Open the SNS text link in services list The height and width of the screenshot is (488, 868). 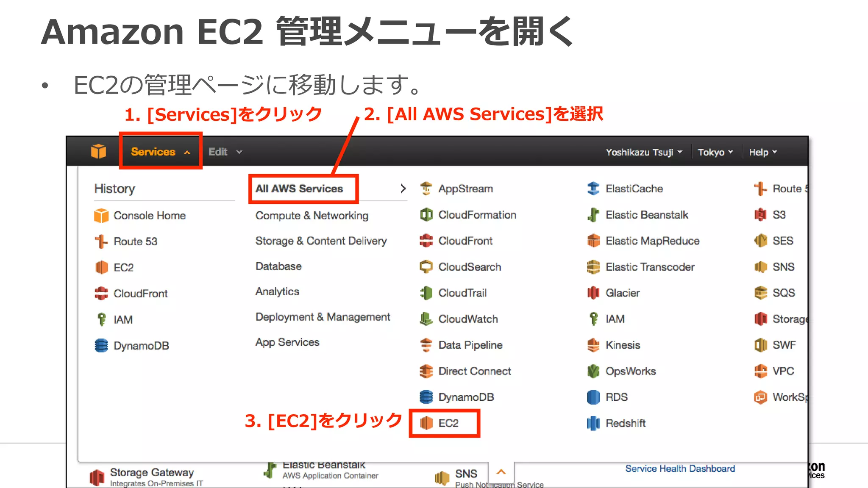(783, 267)
